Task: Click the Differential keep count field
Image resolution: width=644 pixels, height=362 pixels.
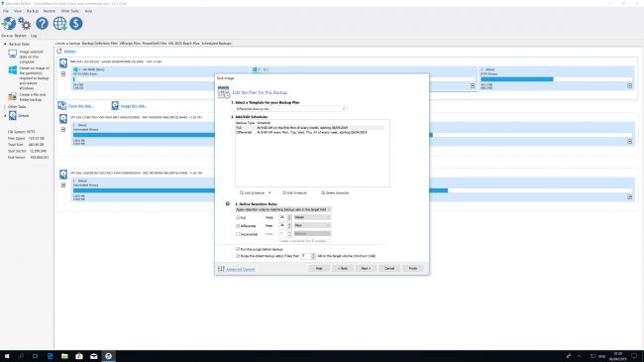Action: (x=283, y=225)
